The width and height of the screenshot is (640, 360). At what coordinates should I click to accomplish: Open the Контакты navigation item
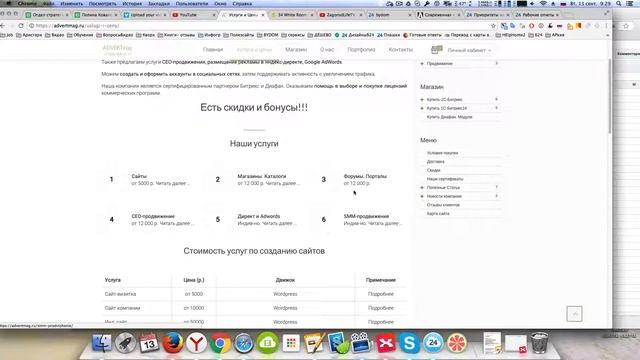401,49
